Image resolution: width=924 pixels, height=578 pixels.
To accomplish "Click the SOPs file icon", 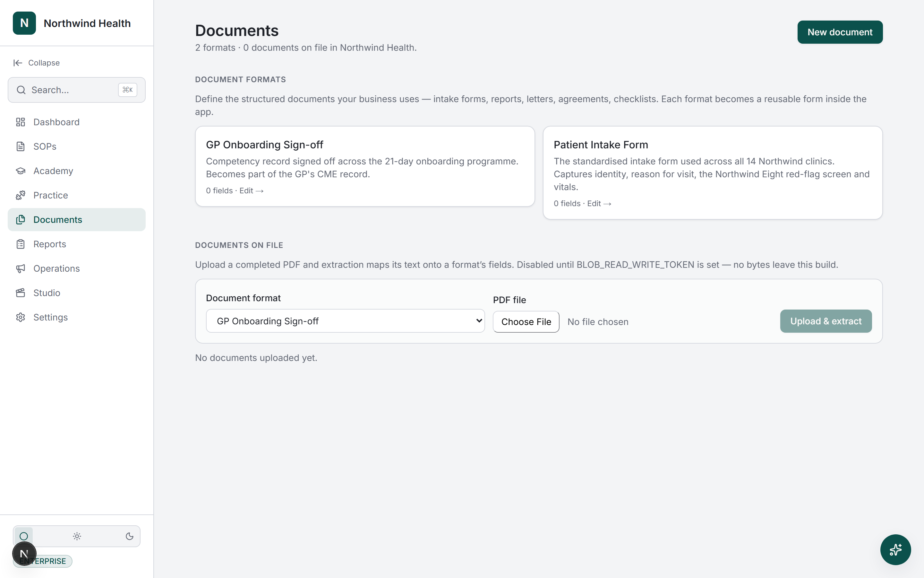I will click(21, 146).
